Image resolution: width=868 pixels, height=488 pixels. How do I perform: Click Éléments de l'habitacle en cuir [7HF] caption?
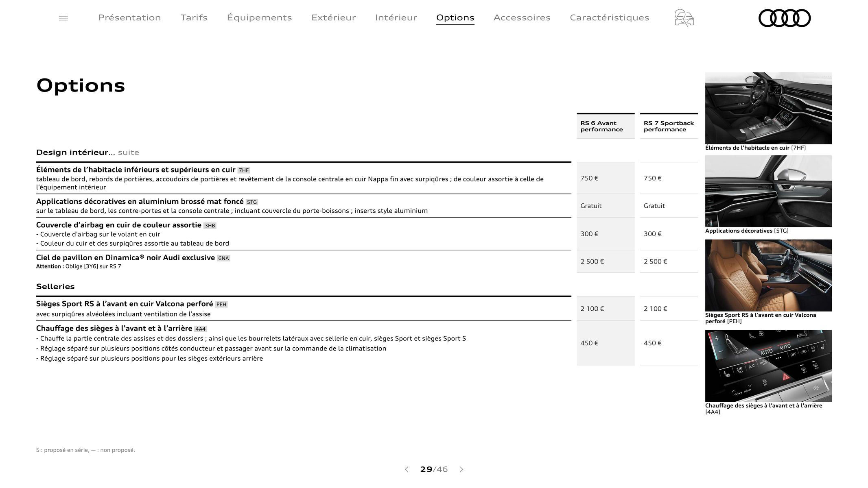coord(755,148)
